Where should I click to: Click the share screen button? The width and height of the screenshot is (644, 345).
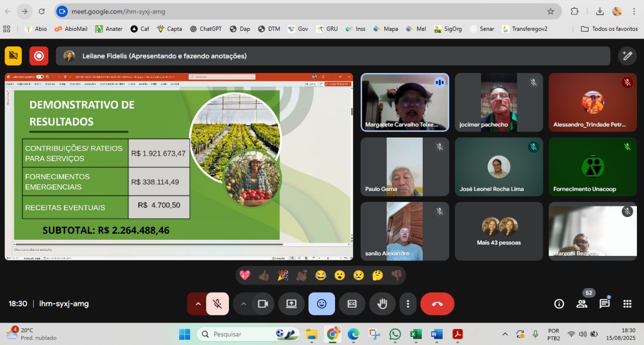tap(291, 304)
